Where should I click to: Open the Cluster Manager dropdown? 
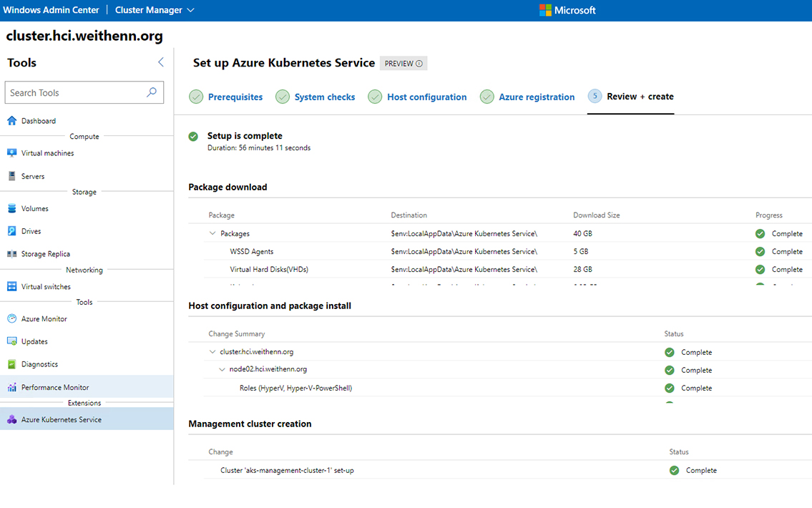pos(155,10)
